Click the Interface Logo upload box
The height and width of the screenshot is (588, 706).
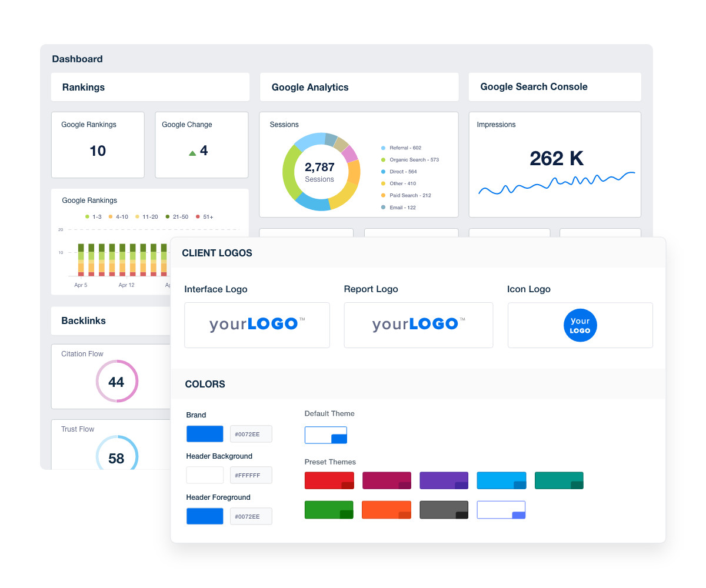(x=257, y=325)
